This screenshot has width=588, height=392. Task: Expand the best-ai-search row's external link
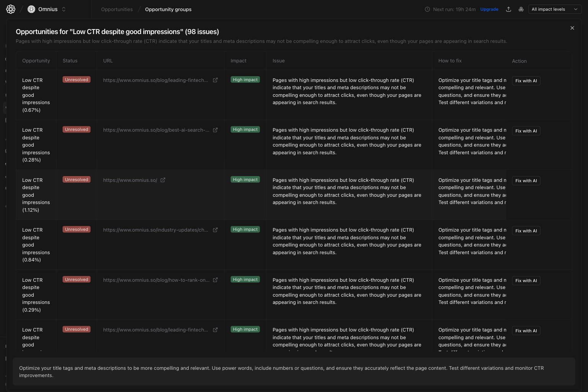point(215,130)
